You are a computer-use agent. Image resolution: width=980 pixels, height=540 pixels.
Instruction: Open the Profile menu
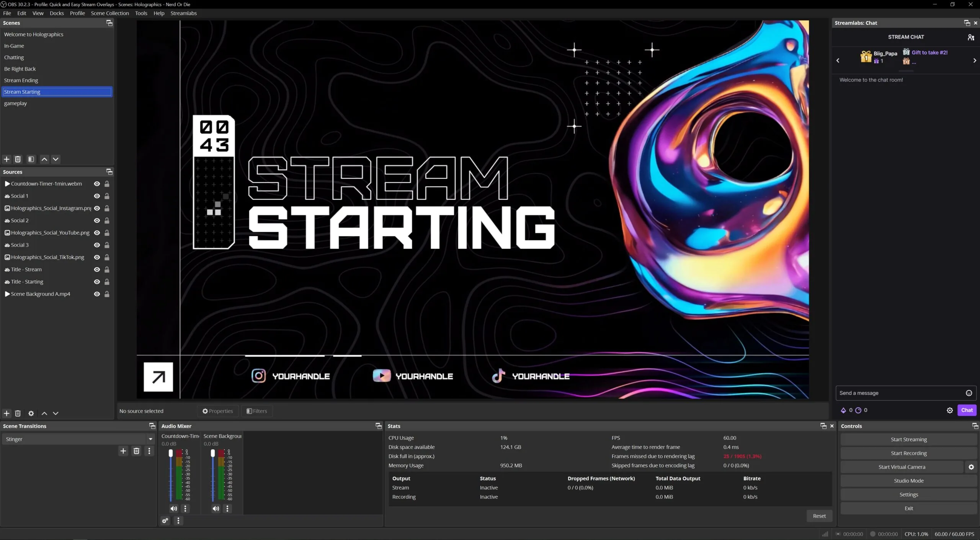(x=77, y=13)
